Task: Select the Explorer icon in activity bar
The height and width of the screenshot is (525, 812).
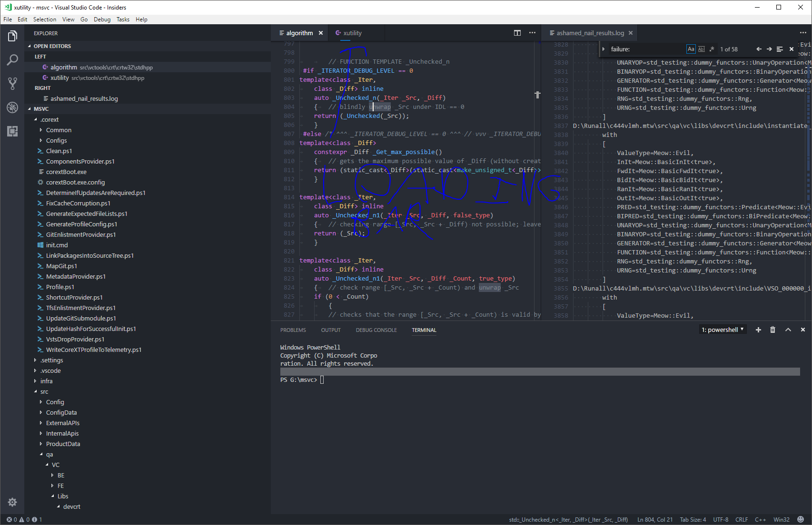Action: [12, 36]
